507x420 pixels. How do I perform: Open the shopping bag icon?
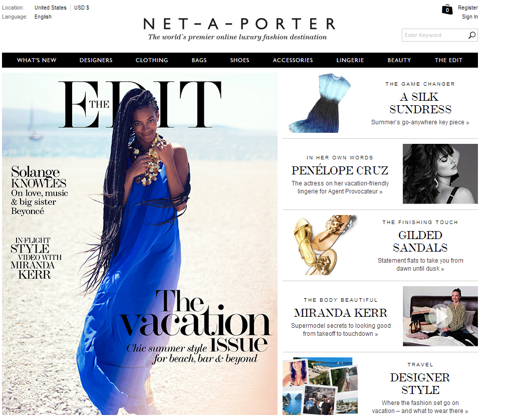point(447,10)
